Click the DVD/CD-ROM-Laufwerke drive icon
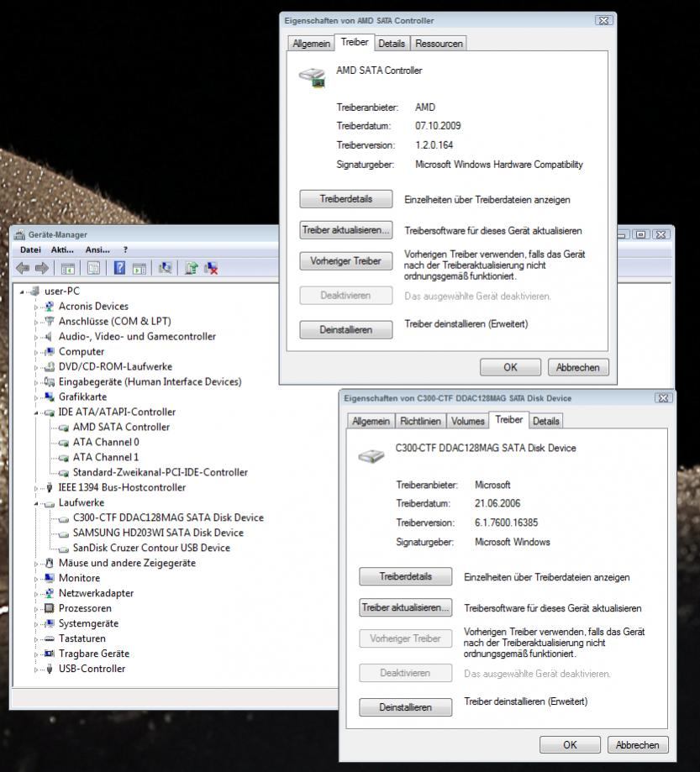The height and width of the screenshot is (772, 700). [49, 367]
